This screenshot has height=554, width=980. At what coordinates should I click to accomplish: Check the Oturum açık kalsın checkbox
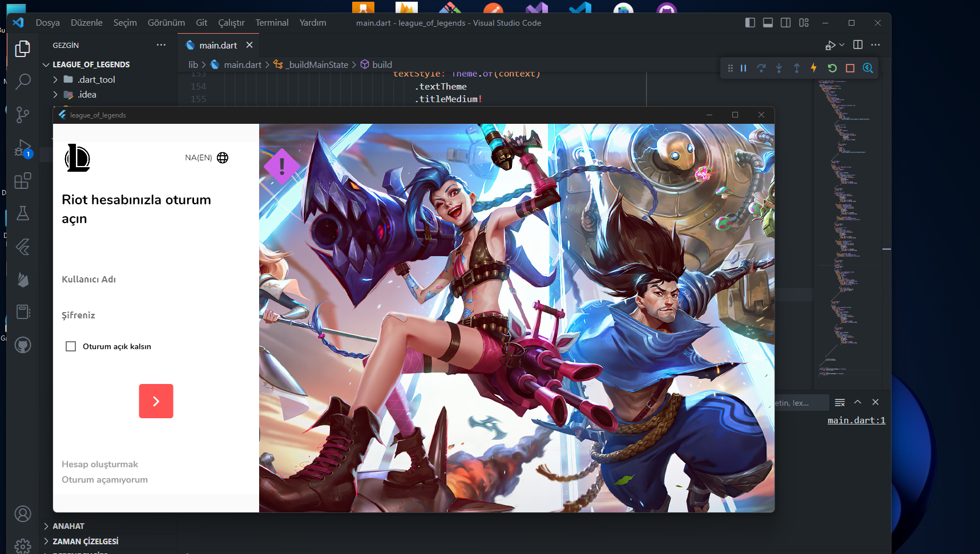(x=71, y=346)
